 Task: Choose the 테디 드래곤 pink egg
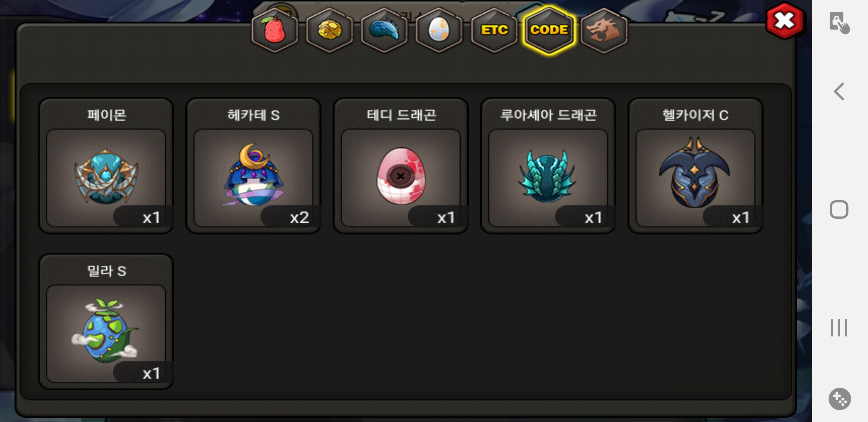click(x=401, y=166)
